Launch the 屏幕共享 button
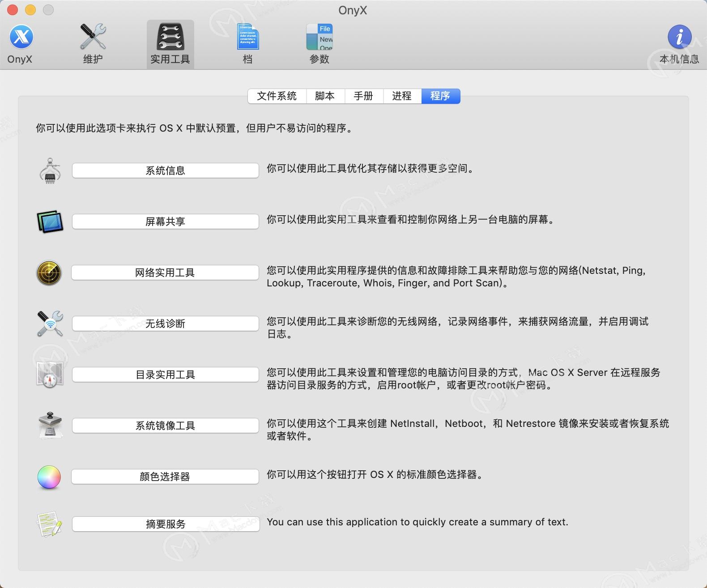Screen dimensions: 707x588 click(166, 222)
